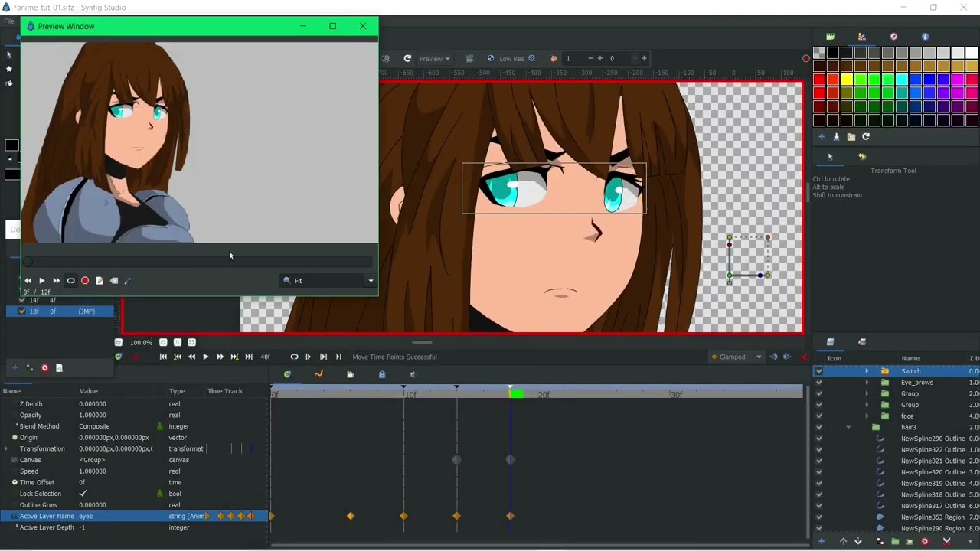The image size is (980, 551).
Task: Toggle visibility checkbox of Eye_brows layer
Action: pyautogui.click(x=819, y=383)
